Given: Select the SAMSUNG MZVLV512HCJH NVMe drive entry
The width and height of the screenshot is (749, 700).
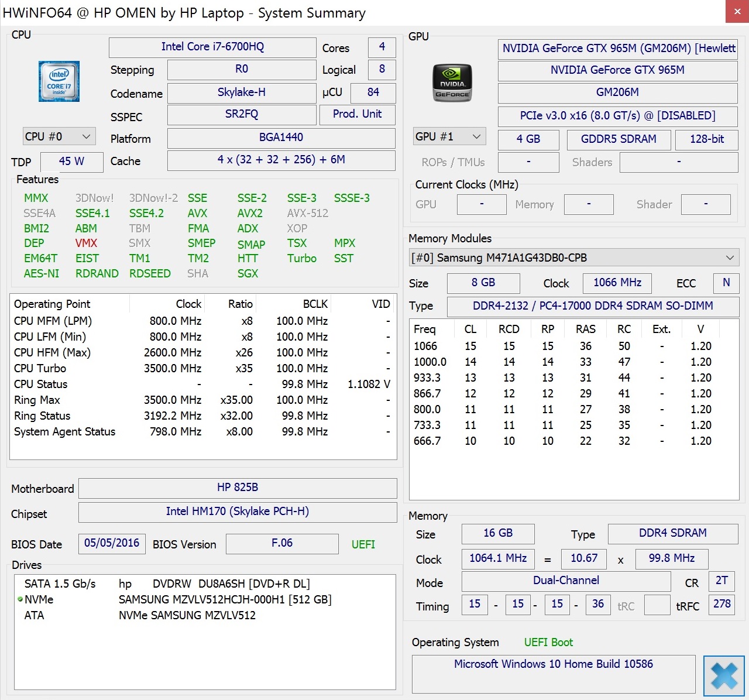Looking at the screenshot, I should tap(204, 599).
